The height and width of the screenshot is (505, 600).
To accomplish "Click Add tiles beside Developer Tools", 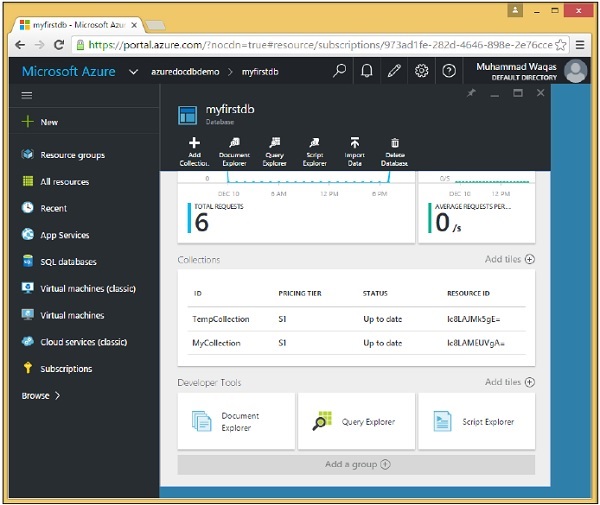I will point(509,382).
